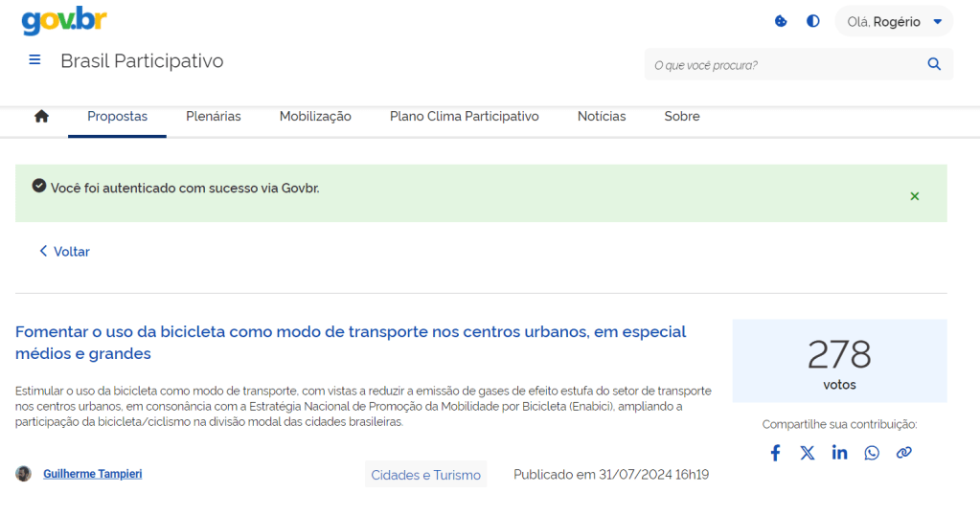The height and width of the screenshot is (515, 980).
Task: Dismiss the green authentication success alert
Action: (914, 196)
